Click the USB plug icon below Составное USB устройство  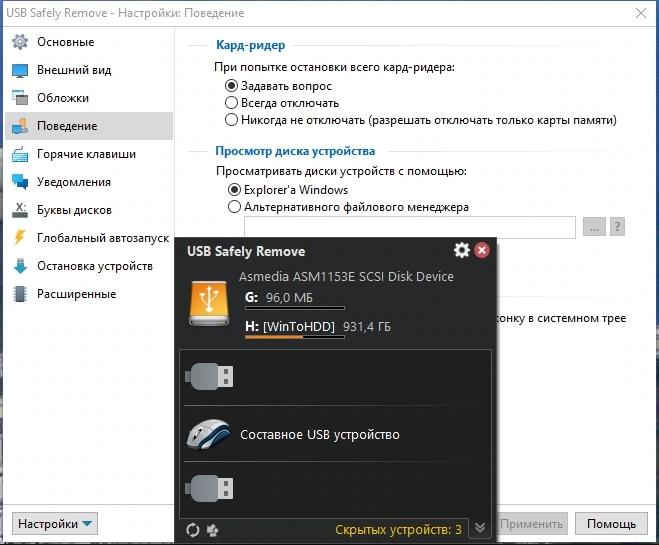209,488
